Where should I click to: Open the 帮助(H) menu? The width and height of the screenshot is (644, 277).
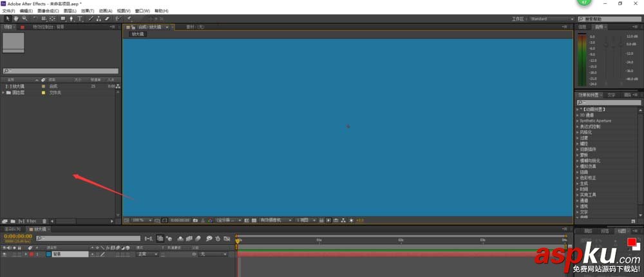[162, 11]
